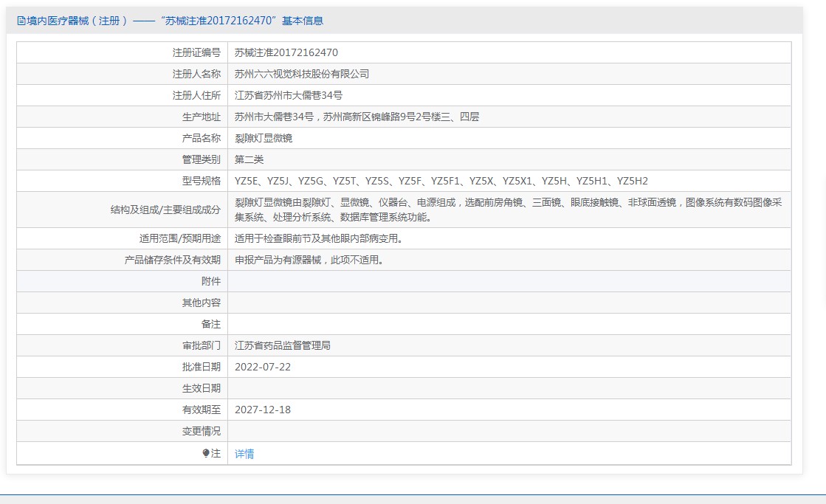Click the 管理类别 label
The image size is (826, 504).
(x=202, y=159)
